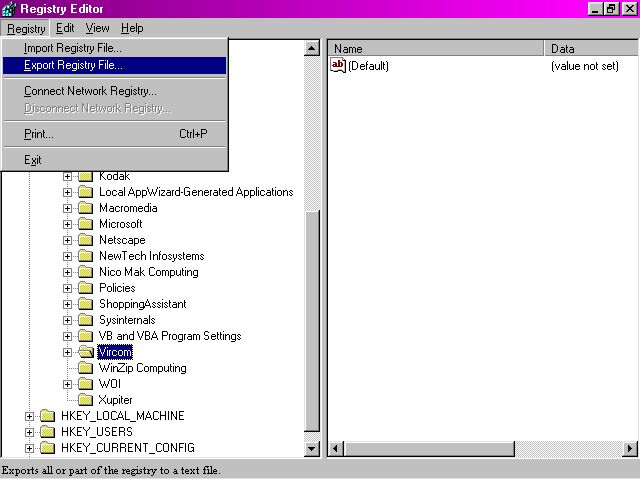Expand the HKEY_LOCAL_MACHINE root key
This screenshot has width=640, height=480.
[29, 416]
